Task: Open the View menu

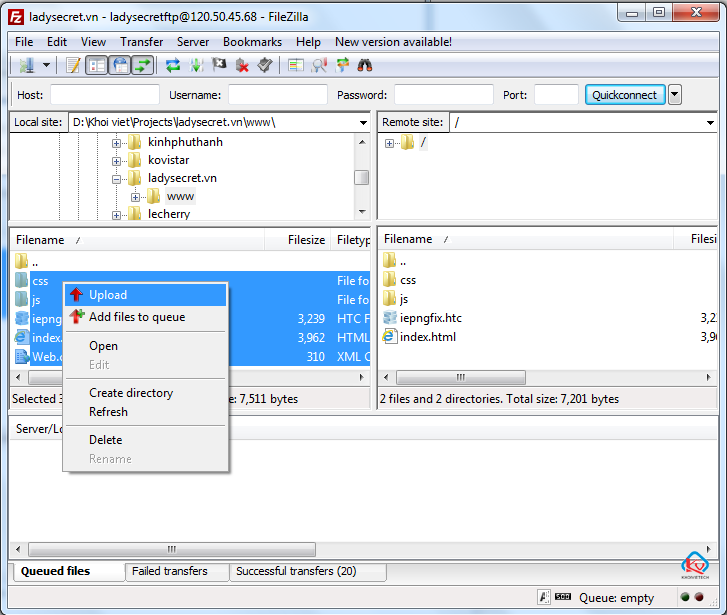Action: pos(93,42)
